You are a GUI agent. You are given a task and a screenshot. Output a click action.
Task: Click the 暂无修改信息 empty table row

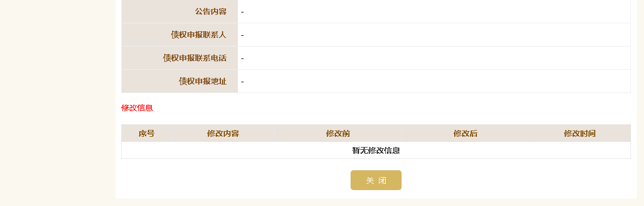[x=376, y=150]
